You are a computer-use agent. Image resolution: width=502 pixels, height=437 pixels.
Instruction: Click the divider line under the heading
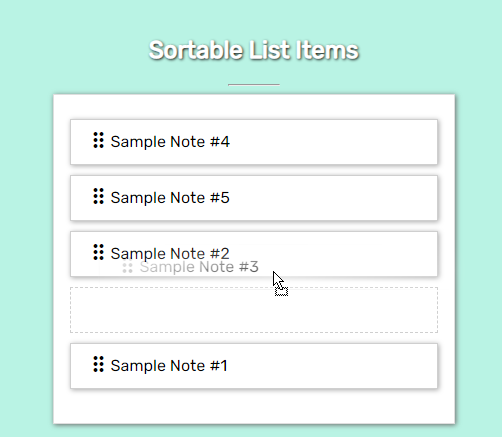tap(254, 85)
